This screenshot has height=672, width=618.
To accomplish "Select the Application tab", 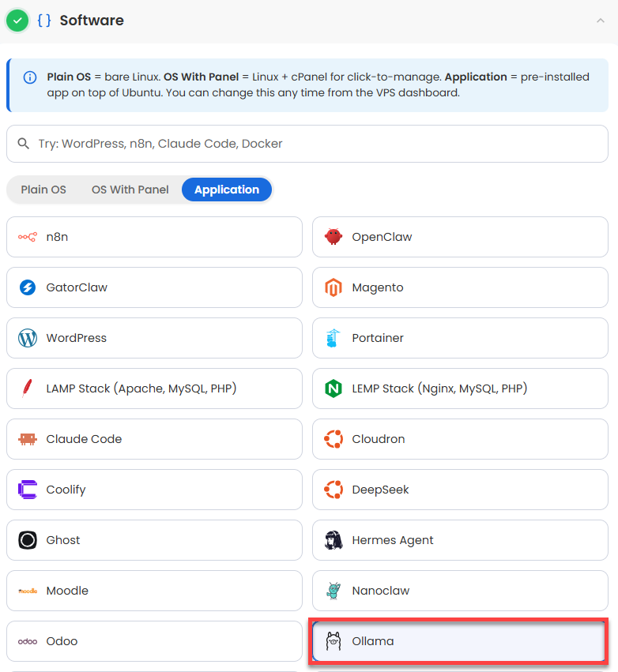I will (227, 190).
